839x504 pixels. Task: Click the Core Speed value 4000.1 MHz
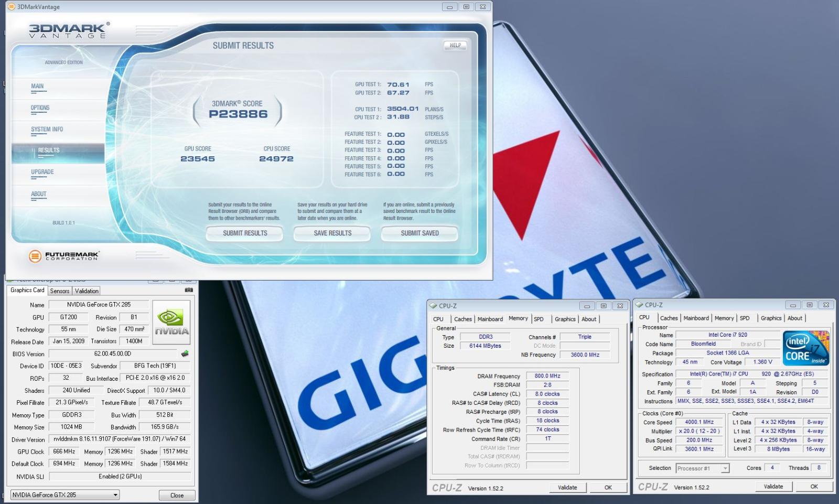tap(700, 422)
